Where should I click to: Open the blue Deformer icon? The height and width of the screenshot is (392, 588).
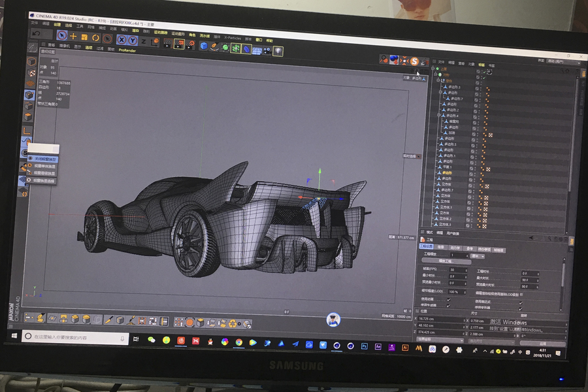point(246,49)
